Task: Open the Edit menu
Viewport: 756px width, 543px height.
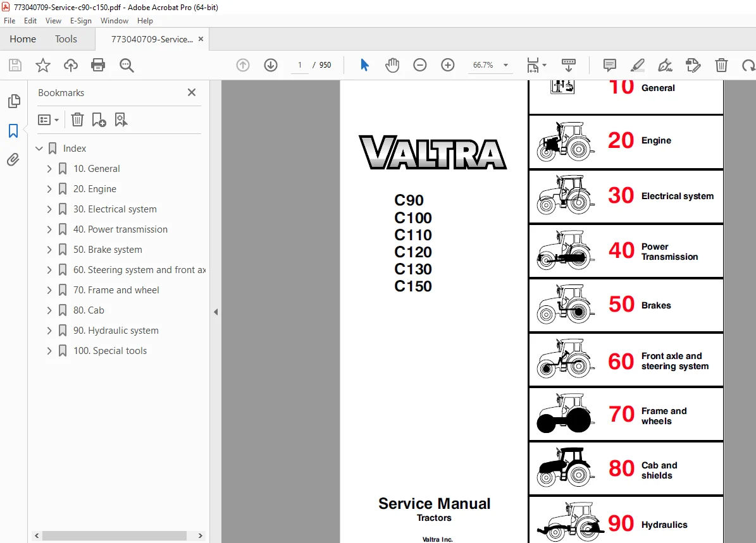Action: tap(30, 21)
